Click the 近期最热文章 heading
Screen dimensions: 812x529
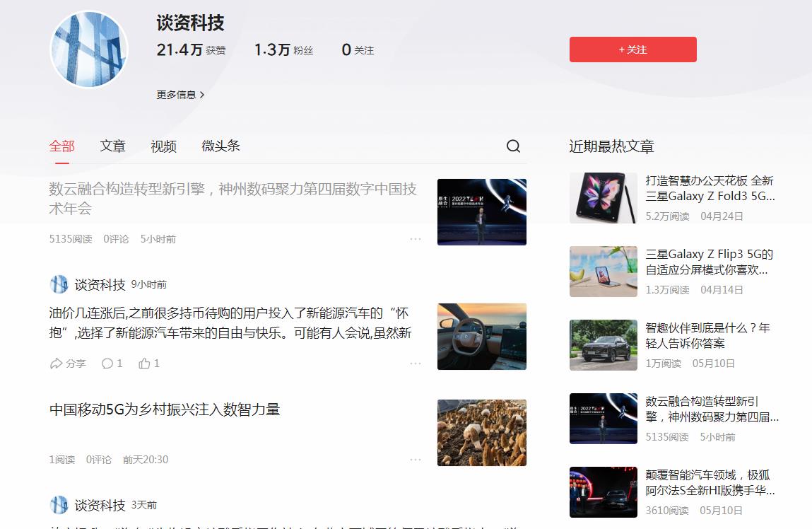611,146
